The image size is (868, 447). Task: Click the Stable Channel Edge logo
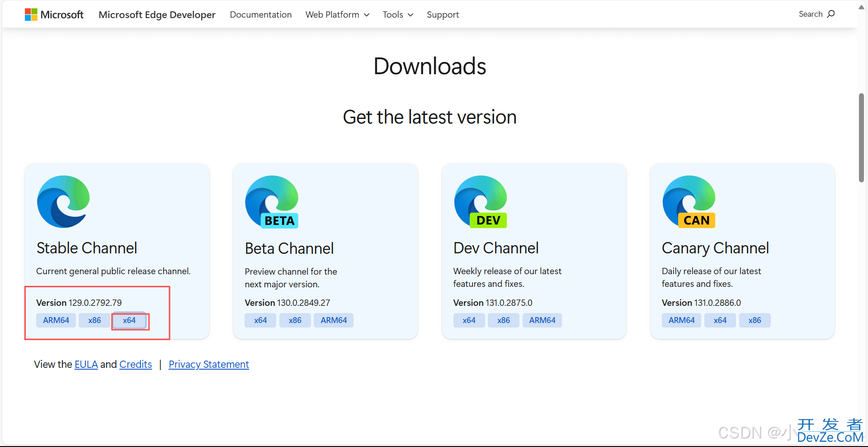pos(63,202)
